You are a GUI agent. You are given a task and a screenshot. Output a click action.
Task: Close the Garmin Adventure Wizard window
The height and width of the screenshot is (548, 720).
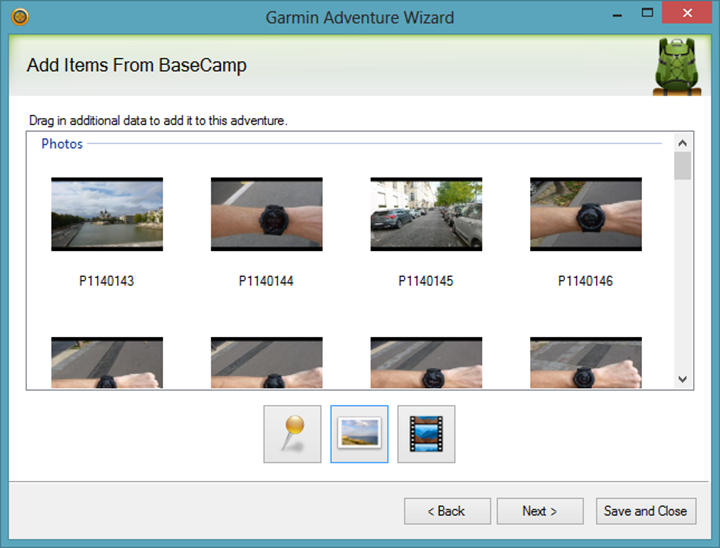pos(687,12)
